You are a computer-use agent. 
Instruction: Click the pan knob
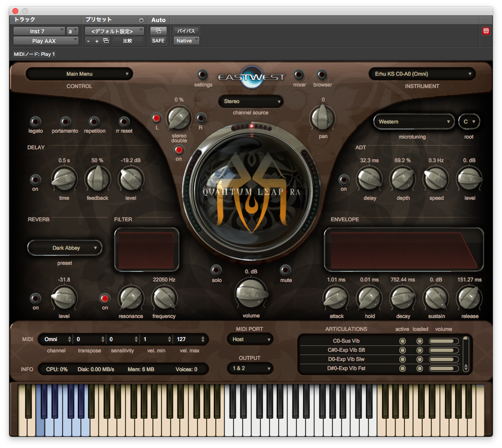(322, 118)
